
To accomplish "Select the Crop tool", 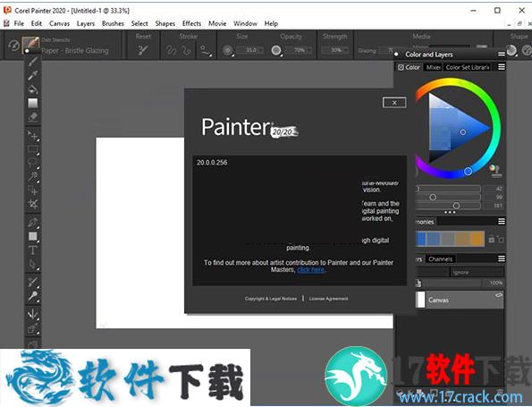I will coord(32,204).
